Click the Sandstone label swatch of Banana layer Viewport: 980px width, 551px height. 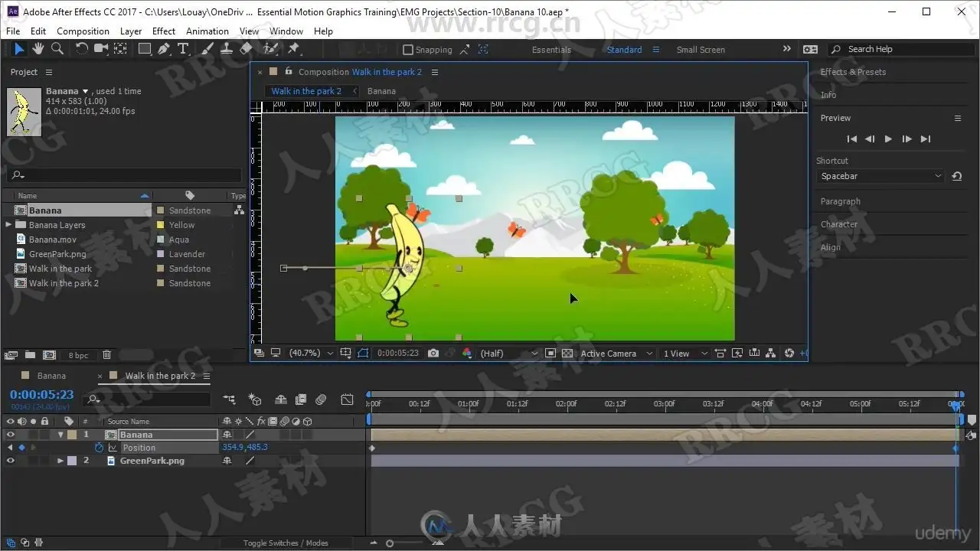pyautogui.click(x=71, y=435)
